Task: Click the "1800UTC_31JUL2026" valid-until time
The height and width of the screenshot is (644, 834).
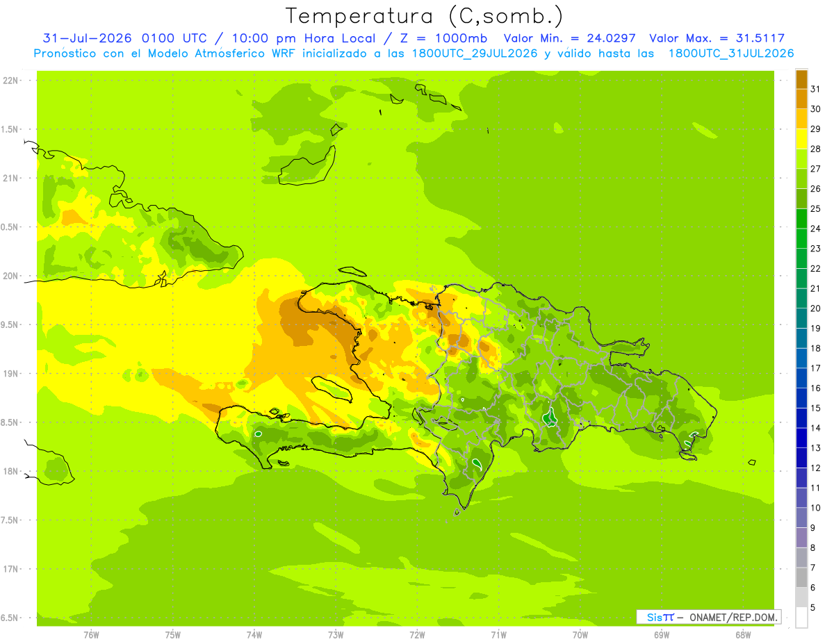Action: 731,53
